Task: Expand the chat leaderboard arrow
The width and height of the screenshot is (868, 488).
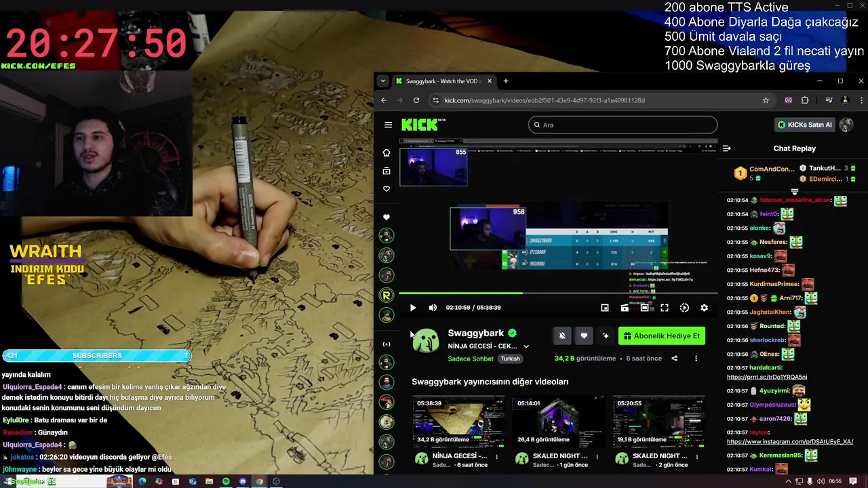Action: (795, 192)
